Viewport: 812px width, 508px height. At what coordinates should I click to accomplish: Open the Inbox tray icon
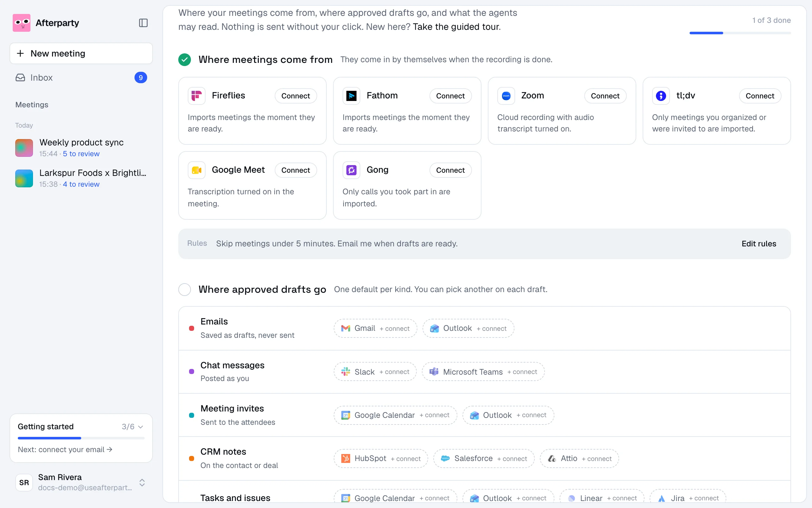(20, 77)
